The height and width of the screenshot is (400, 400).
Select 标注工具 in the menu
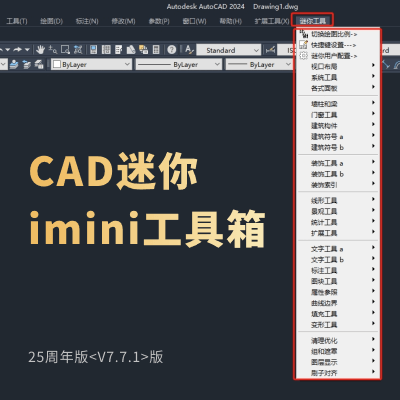point(337,270)
